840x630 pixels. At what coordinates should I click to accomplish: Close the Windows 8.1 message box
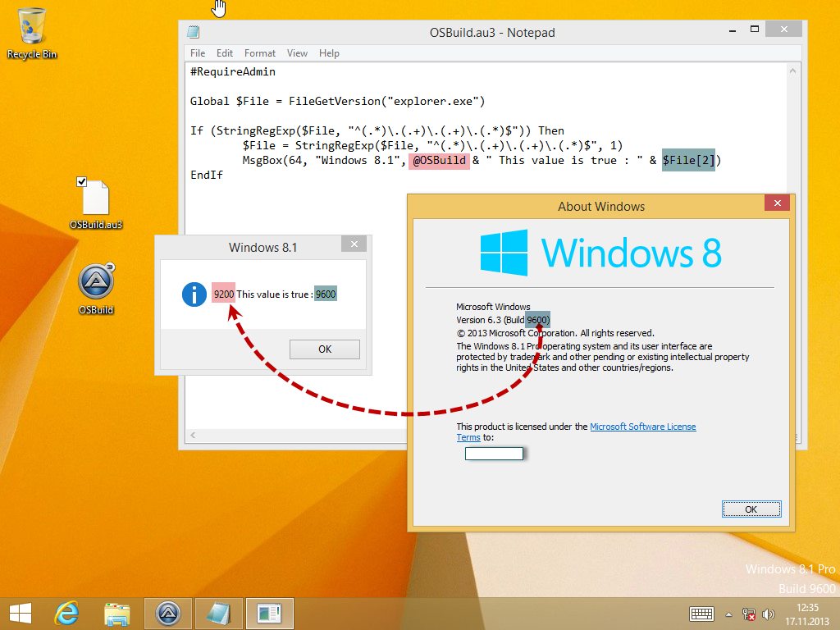[354, 244]
